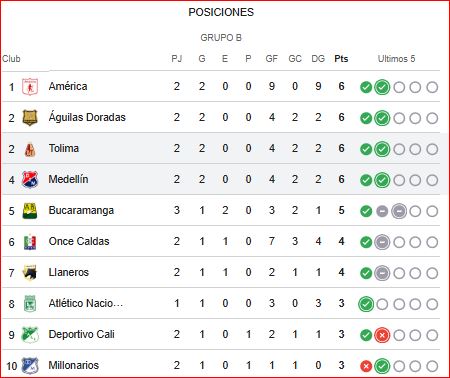The image size is (450, 378).
Task: Click Millonarios' red loss result marker
Action: pos(366,366)
